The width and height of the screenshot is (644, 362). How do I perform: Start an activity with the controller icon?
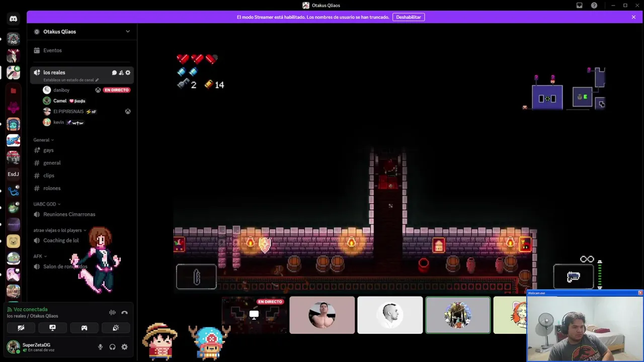[84, 328]
